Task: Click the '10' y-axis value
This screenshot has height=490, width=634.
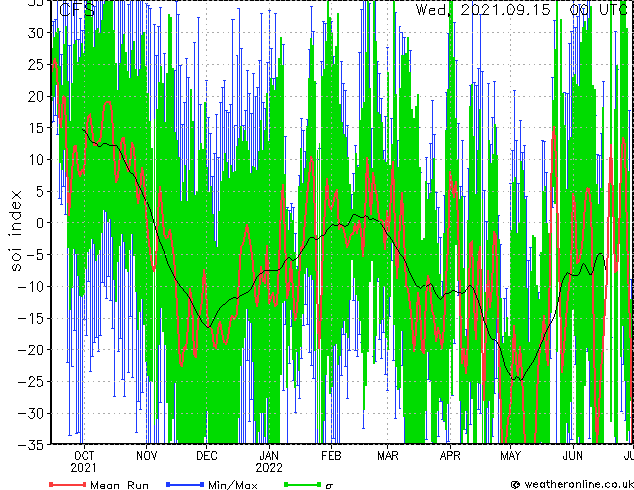Action: pyautogui.click(x=36, y=160)
